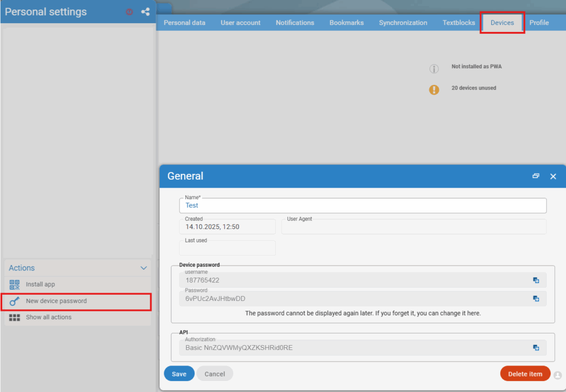Copy the device password using copy icon
This screenshot has height=392, width=566.
pyautogui.click(x=536, y=299)
